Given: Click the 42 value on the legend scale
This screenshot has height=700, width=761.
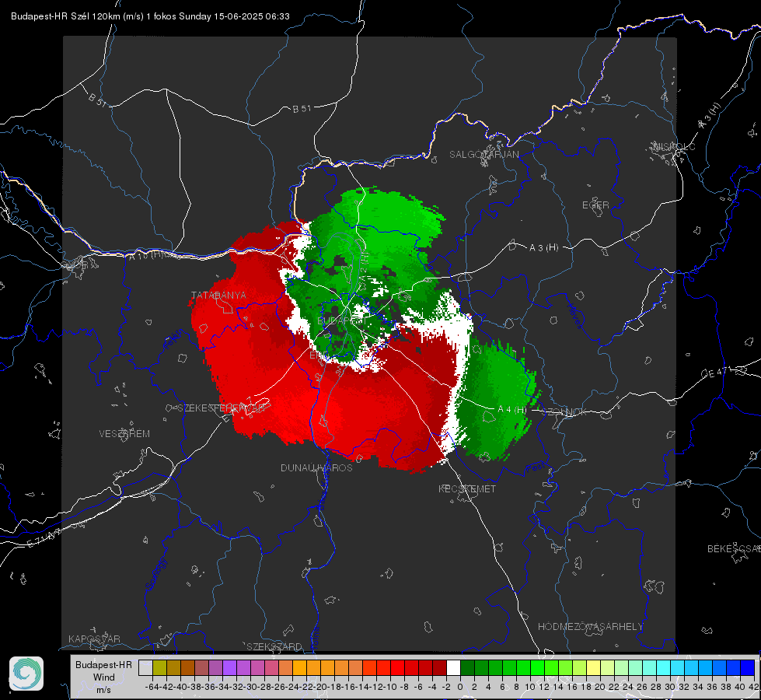Looking at the screenshot, I should point(754,687).
